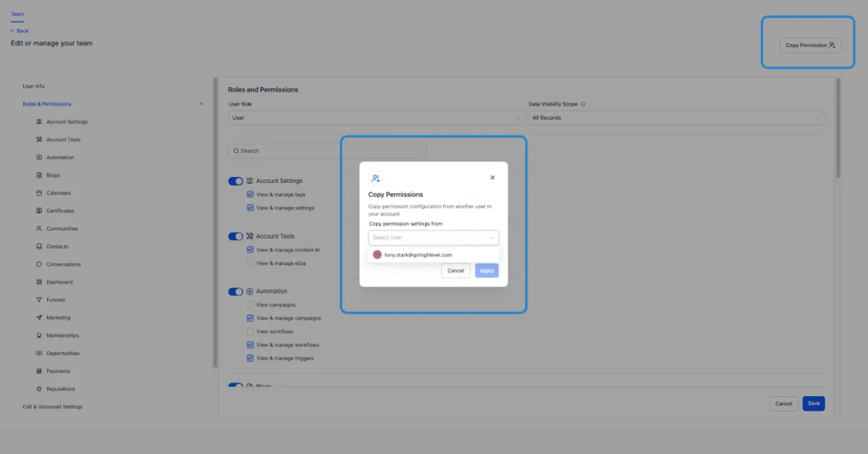Uncheck View & manage campaigns
Viewport: 868px width, 454px height.
click(x=250, y=318)
